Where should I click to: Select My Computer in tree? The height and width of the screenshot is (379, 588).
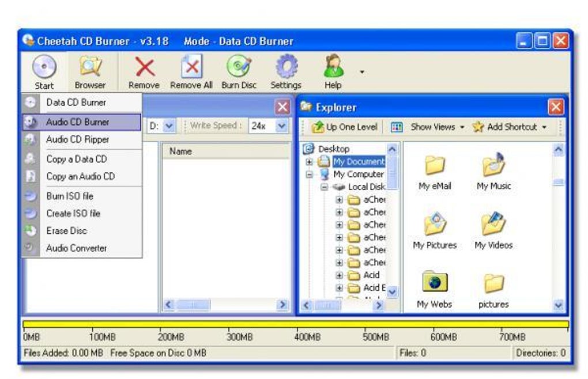[359, 174]
